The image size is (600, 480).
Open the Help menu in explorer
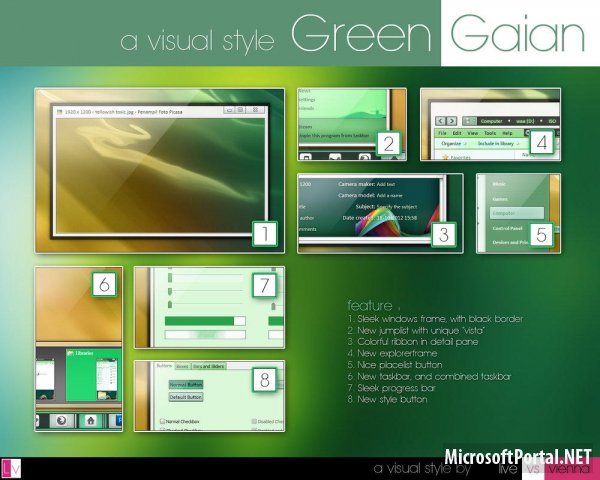[x=507, y=133]
